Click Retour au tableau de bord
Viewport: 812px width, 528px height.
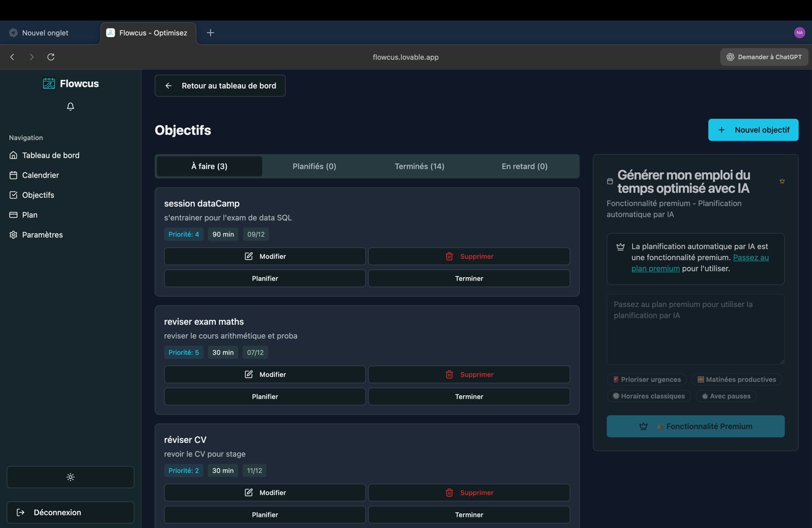pos(220,86)
